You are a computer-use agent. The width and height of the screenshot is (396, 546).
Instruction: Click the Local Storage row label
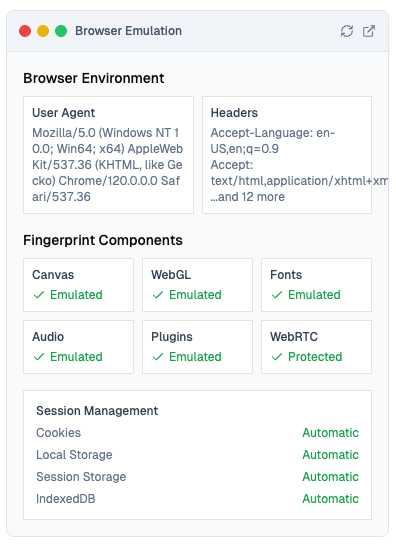(x=74, y=455)
